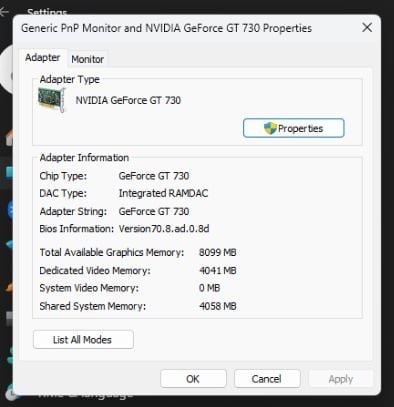Click '4058 MB' shared system memory value
The width and height of the screenshot is (394, 407).
pyautogui.click(x=218, y=306)
